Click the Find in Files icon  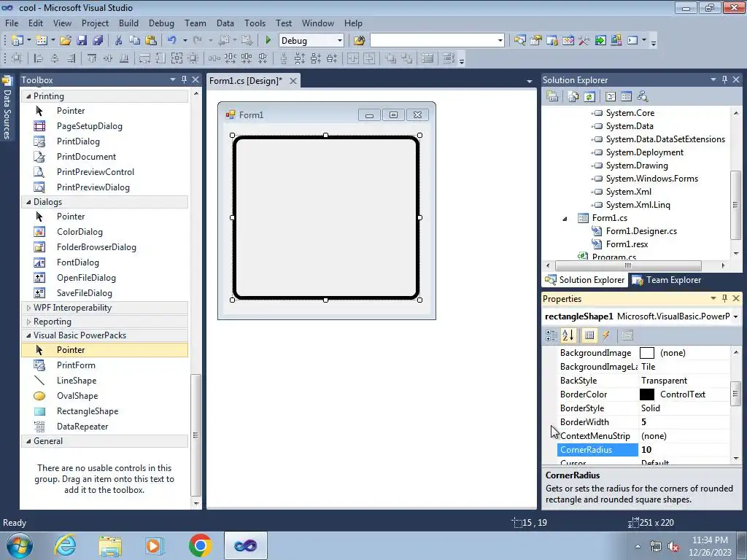[359, 41]
